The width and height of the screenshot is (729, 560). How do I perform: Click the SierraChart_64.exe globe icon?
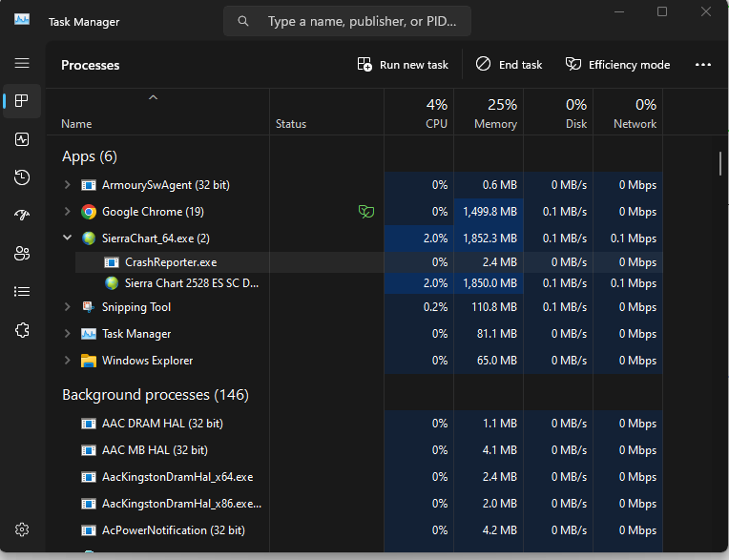tap(89, 239)
